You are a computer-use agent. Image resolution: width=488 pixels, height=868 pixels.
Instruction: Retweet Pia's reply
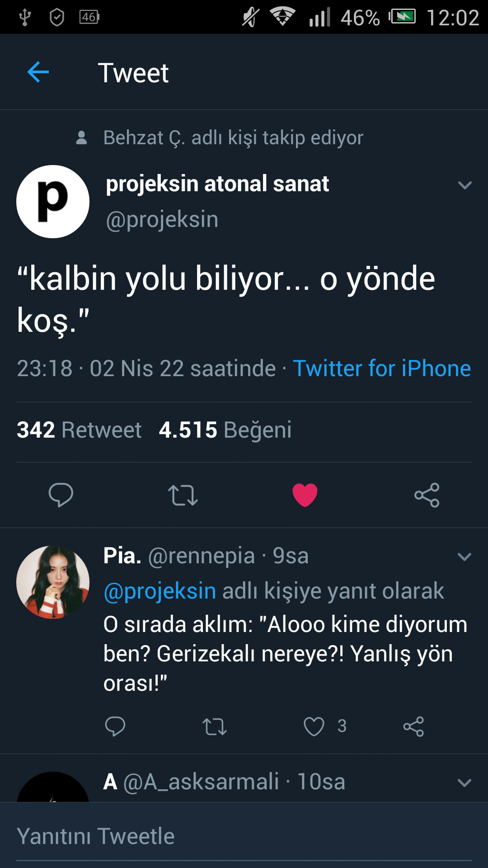pyautogui.click(x=215, y=726)
